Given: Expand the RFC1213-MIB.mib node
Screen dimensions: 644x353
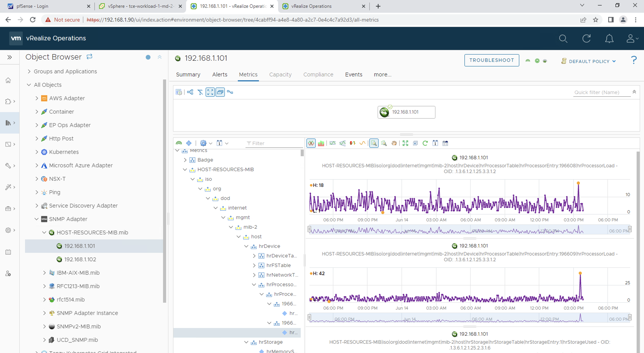Looking at the screenshot, I should (x=44, y=286).
